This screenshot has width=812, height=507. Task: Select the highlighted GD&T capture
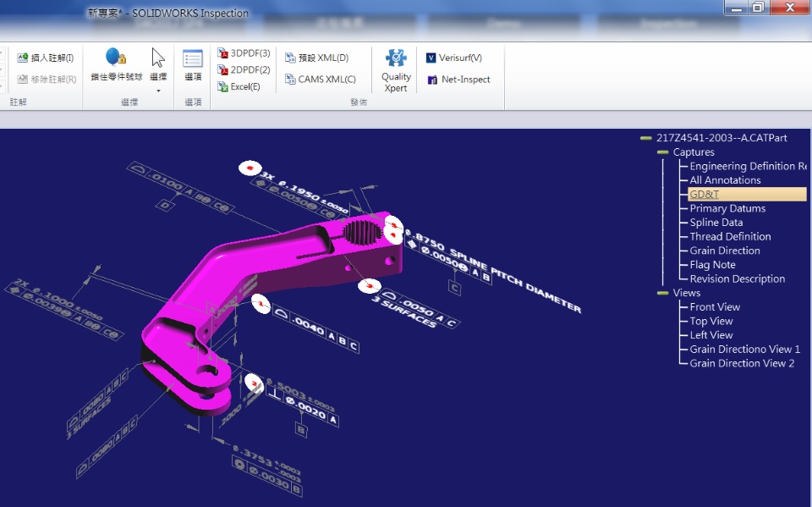(x=747, y=194)
